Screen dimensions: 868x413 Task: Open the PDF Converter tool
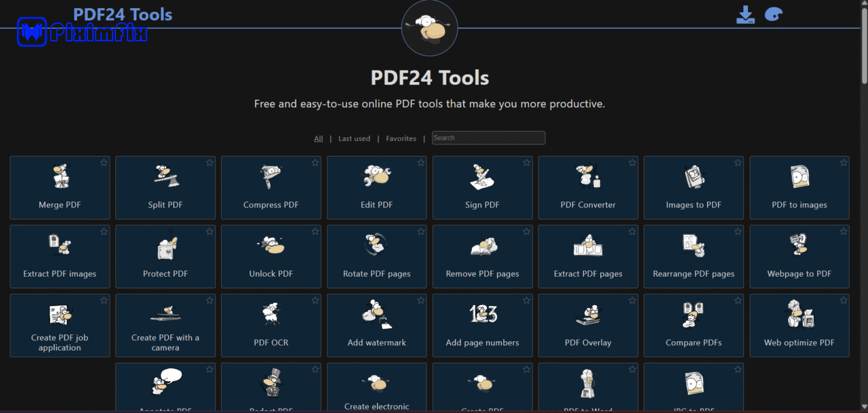(x=588, y=188)
